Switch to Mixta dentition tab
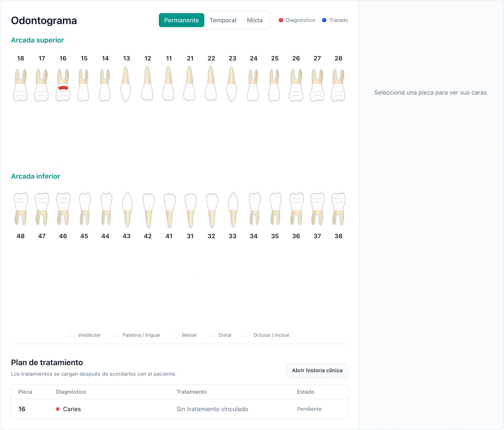Screen dimensions: 504x430 pos(255,20)
